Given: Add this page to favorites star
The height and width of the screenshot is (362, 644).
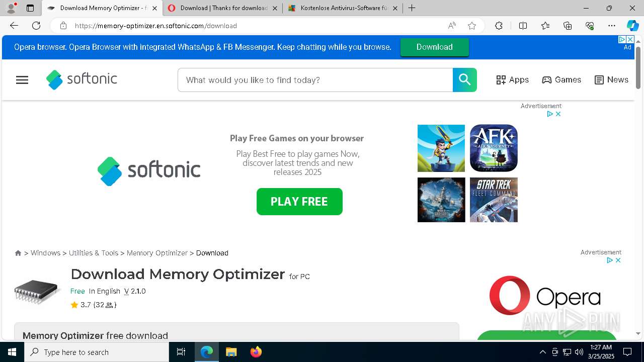Looking at the screenshot, I should (472, 26).
